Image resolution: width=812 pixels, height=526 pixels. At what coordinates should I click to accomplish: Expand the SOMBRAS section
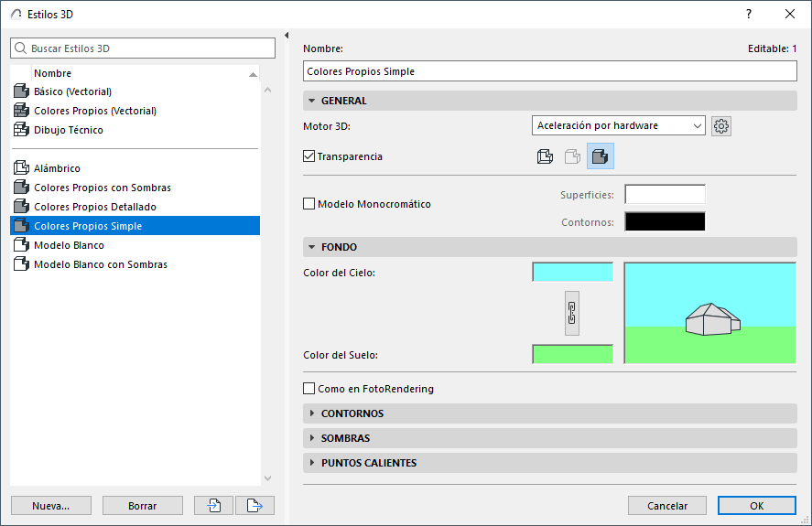(x=312, y=438)
